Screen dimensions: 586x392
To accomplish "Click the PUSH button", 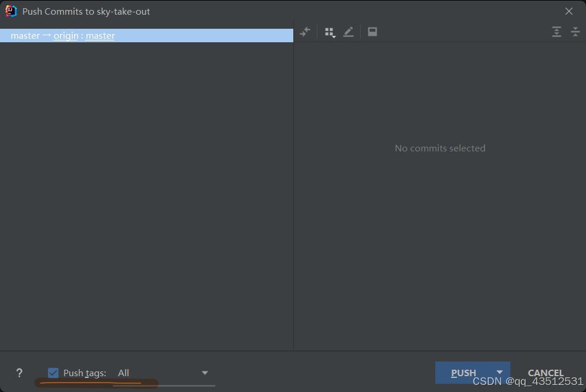I will click(464, 373).
